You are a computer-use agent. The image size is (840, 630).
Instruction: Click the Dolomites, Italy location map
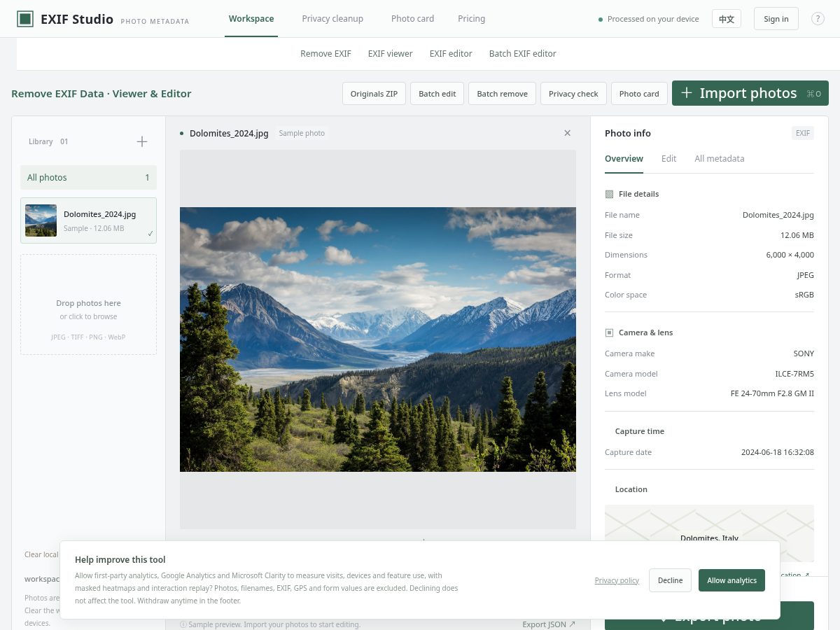pos(709,533)
